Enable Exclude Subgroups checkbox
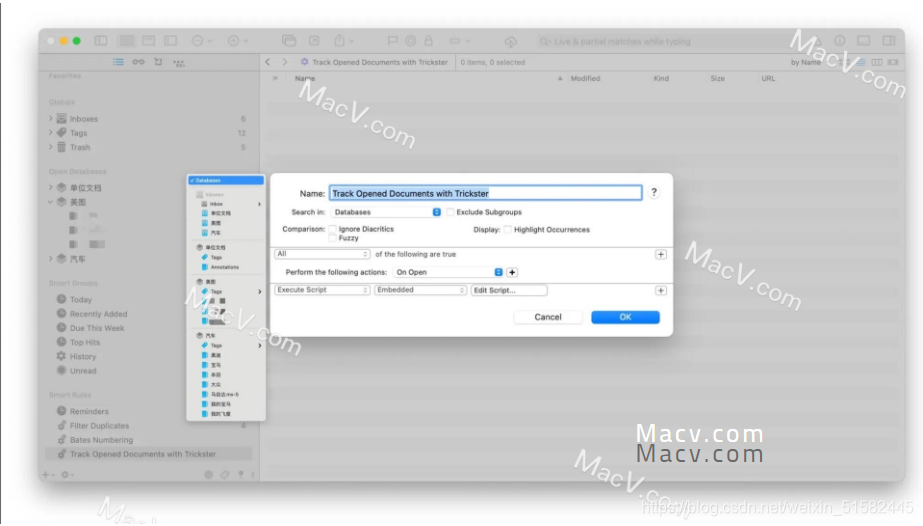The image size is (923, 526). pyautogui.click(x=451, y=212)
